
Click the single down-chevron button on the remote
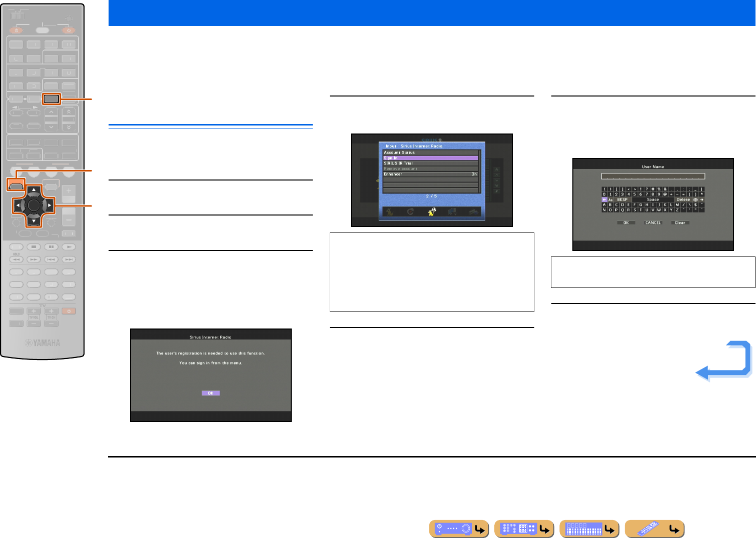tap(51, 127)
